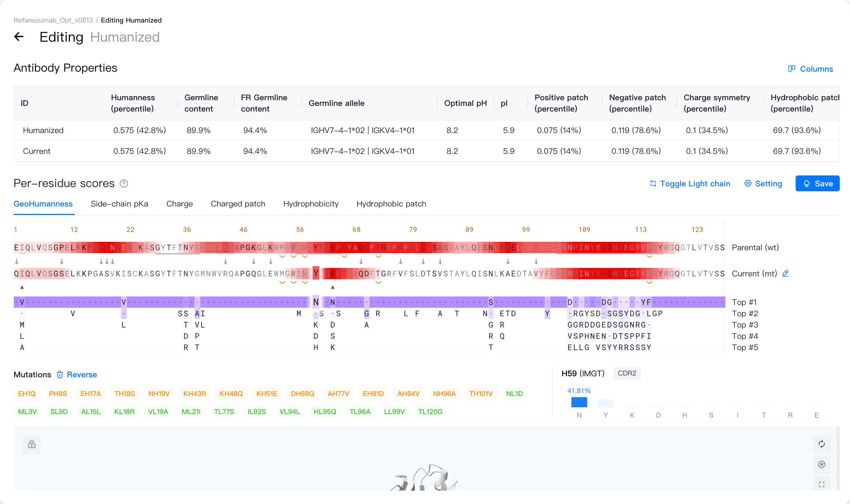Click the CDR2 tag
Screen dimensions: 850x504
[x=627, y=373]
